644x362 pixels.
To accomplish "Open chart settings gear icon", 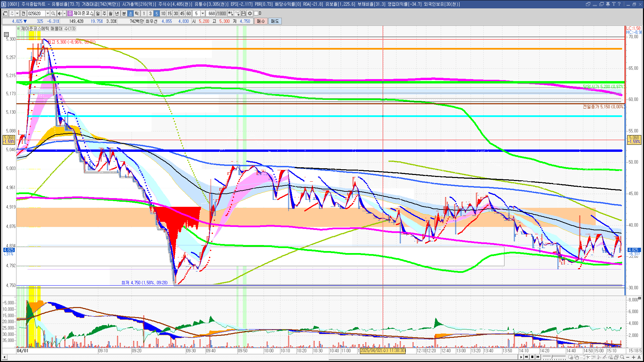I will [250, 13].
